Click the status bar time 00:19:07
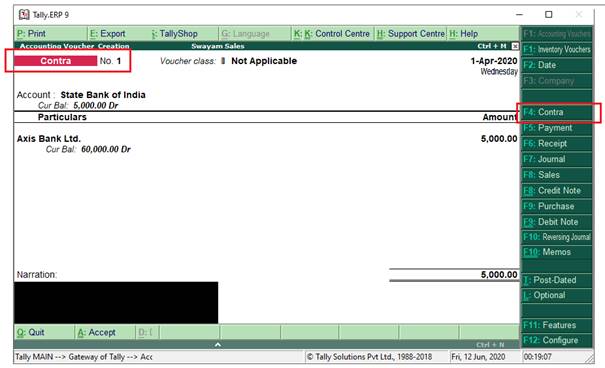Viewport: 605px width, 368px height. (537, 357)
